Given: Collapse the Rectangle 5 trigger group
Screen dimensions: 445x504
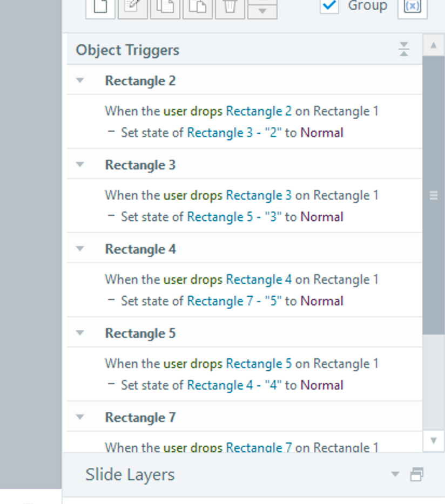Looking at the screenshot, I should [x=80, y=333].
